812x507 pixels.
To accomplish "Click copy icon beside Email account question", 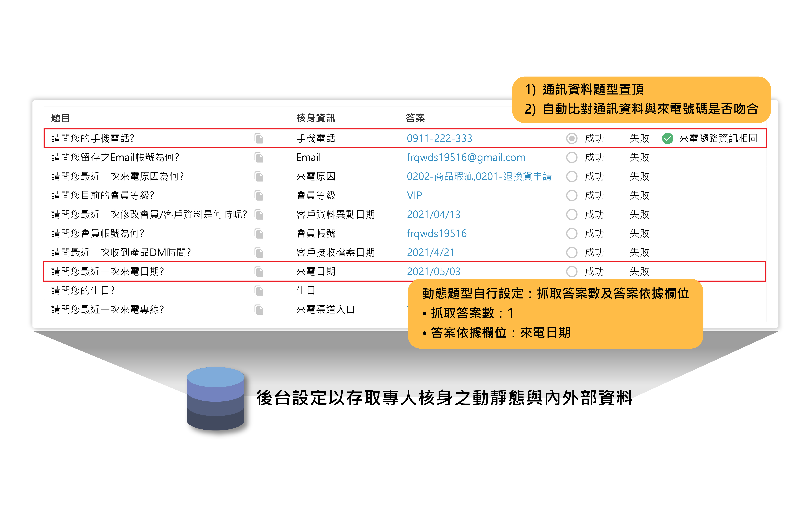I will 259,157.
